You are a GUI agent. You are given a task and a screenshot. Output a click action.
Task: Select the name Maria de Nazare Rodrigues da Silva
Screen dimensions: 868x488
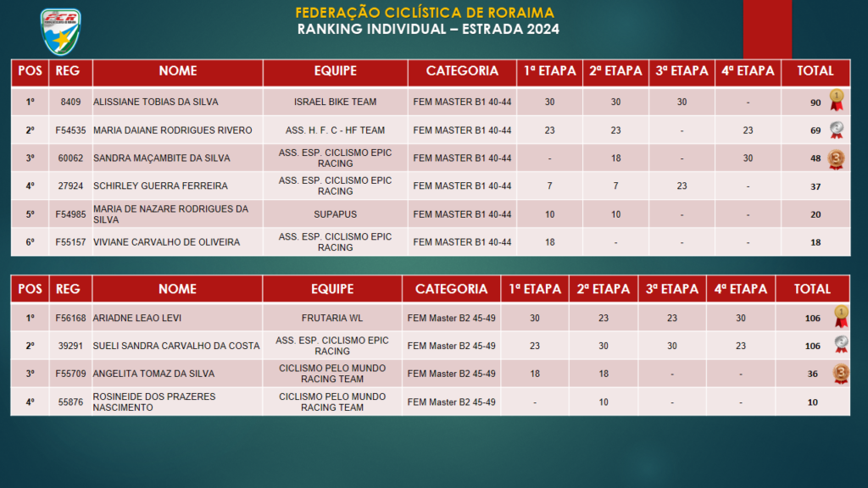[x=170, y=214]
